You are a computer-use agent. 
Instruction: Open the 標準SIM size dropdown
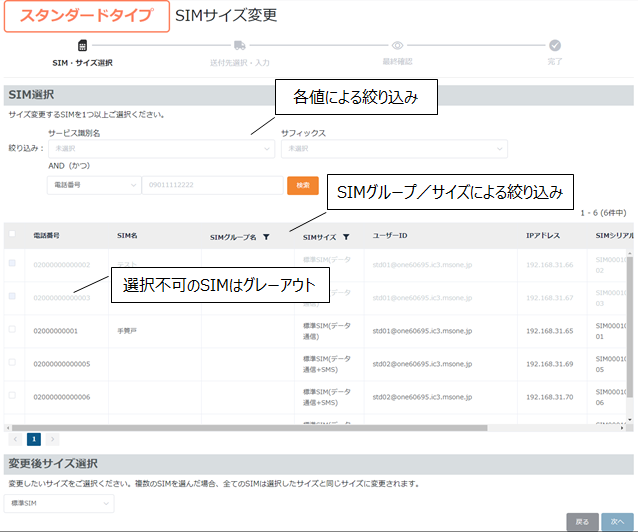point(59,504)
